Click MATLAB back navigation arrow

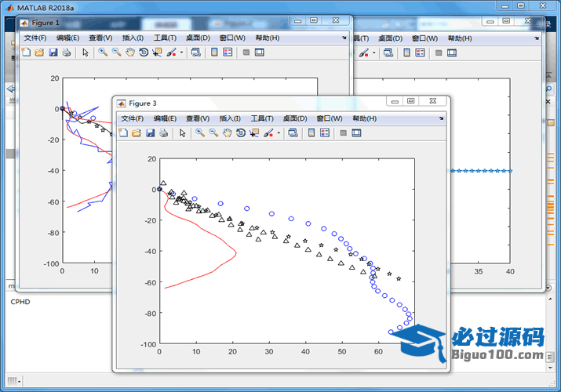(11, 89)
